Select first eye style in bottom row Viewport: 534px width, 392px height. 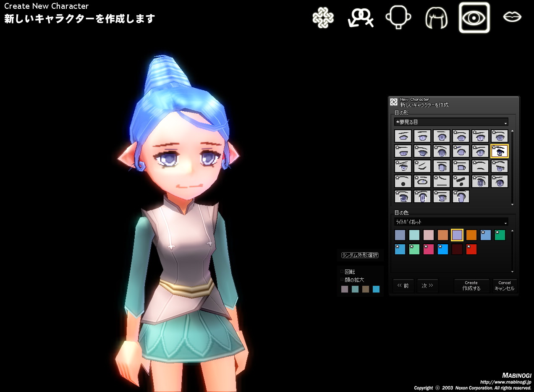point(403,196)
